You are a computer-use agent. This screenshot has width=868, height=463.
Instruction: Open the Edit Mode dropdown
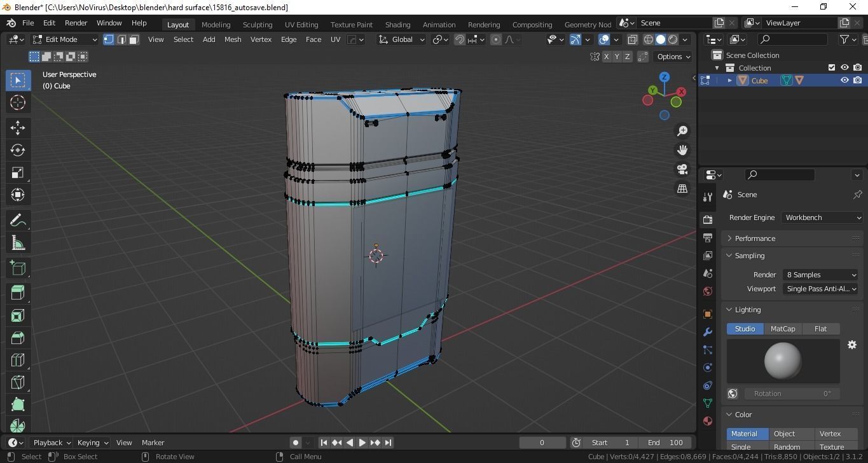point(65,39)
